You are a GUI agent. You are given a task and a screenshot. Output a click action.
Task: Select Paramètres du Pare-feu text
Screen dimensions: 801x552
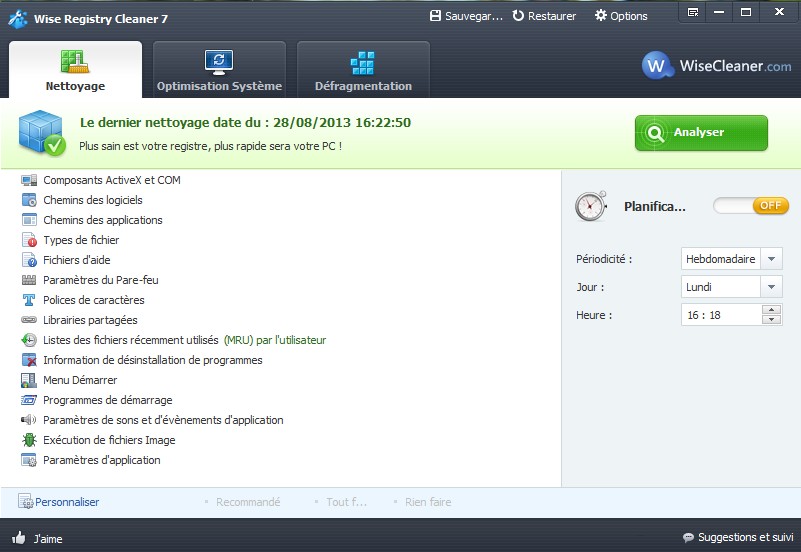click(x=101, y=280)
